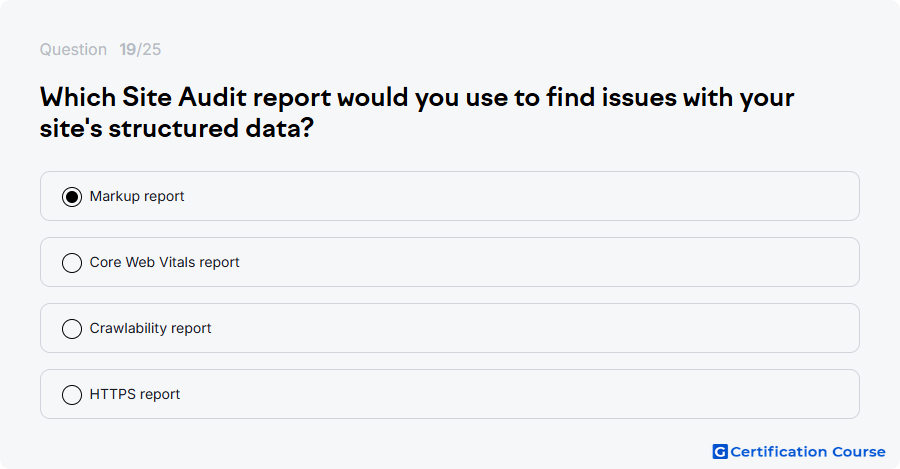Open the Certification Course link
This screenshot has width=900, height=469.
pyautogui.click(x=799, y=452)
